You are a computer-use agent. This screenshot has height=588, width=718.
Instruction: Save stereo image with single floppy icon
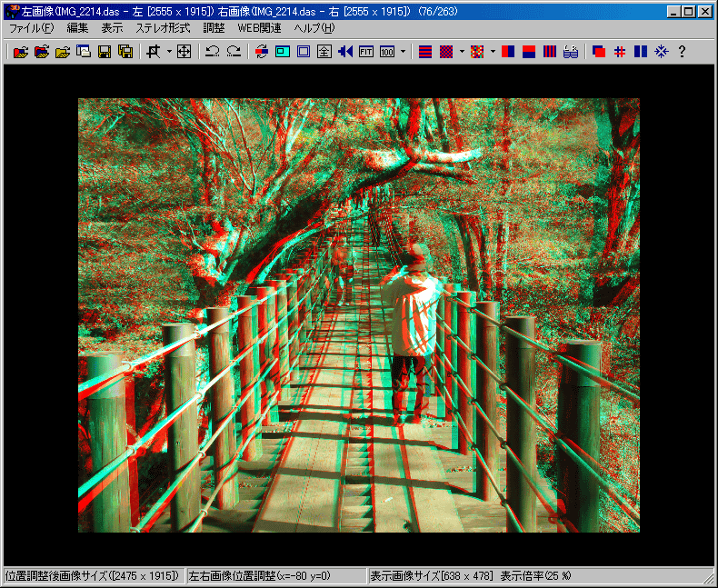105,52
